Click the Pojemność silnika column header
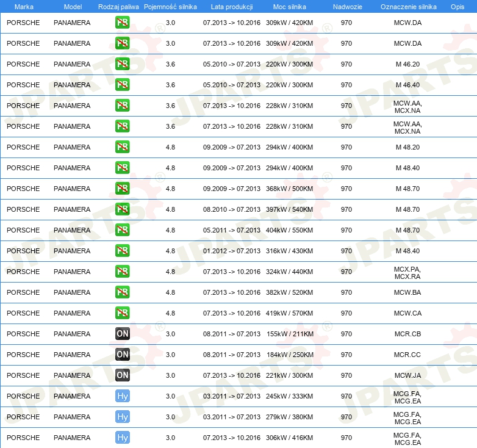This screenshot has height=448, width=477. [x=170, y=7]
